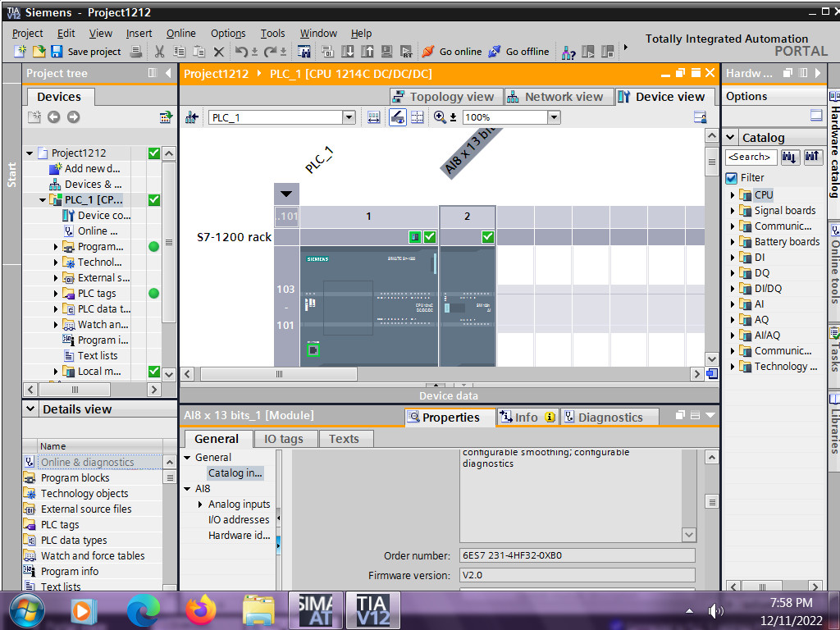Select I/O addresses in properties tree
The width and height of the screenshot is (840, 630).
pyautogui.click(x=239, y=520)
